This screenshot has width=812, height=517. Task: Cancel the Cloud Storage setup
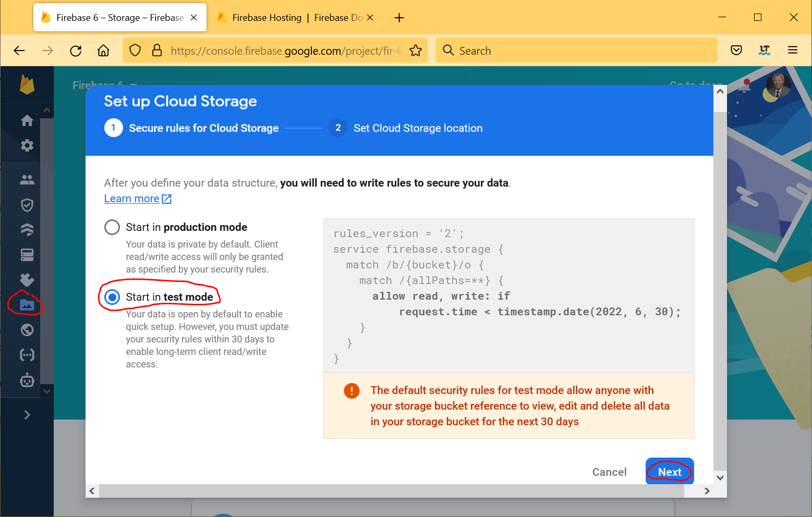609,472
